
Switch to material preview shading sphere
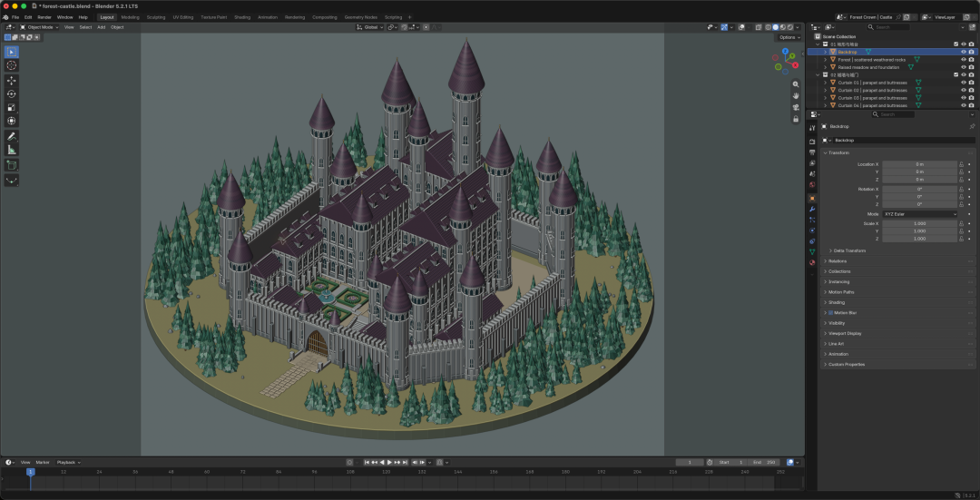pyautogui.click(x=782, y=27)
